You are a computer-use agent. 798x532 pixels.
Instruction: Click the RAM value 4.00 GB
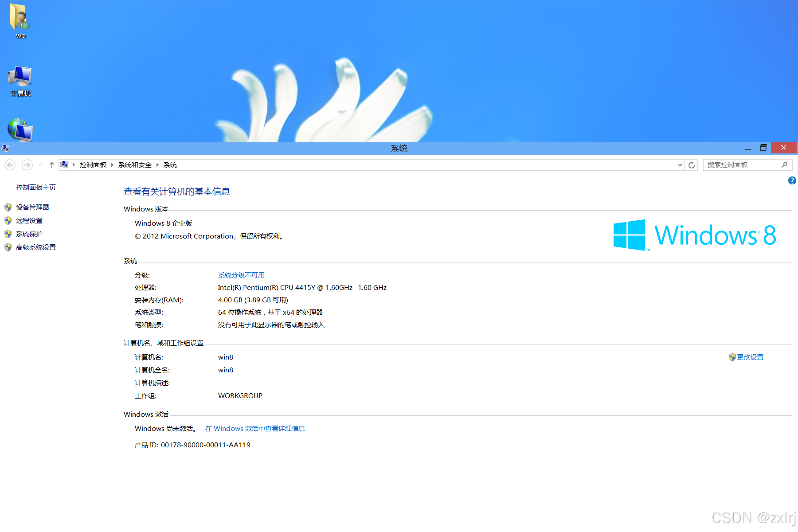(x=253, y=300)
